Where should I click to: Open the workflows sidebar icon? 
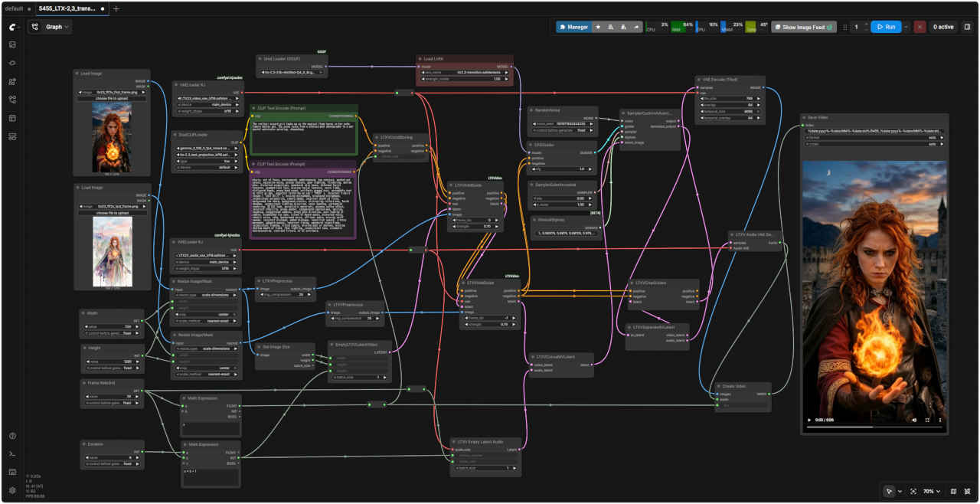pos(12,100)
